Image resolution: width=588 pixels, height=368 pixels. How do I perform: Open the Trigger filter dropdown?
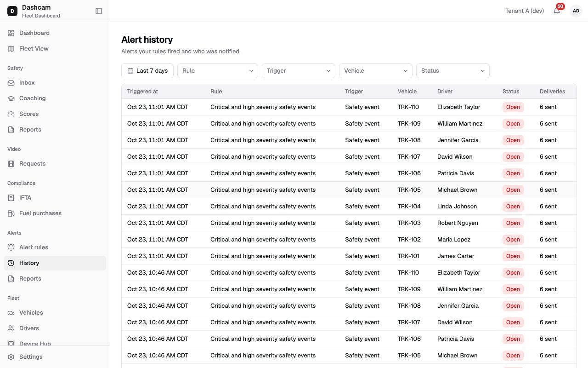(299, 71)
